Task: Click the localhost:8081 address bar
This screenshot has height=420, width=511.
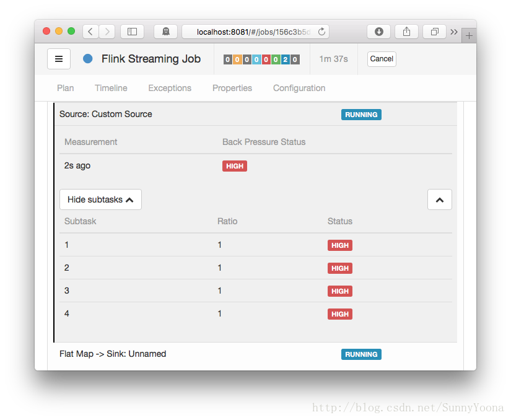Action: pos(255,32)
